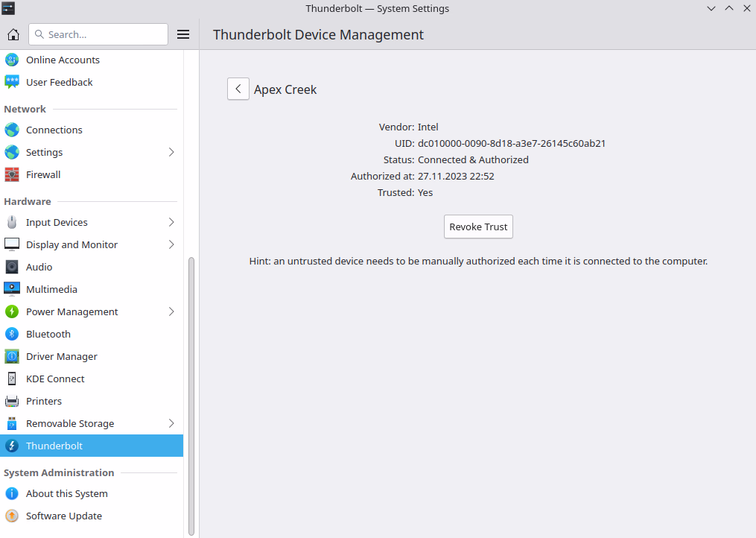Open the hamburger menu button
The width and height of the screenshot is (756, 538).
click(x=183, y=34)
